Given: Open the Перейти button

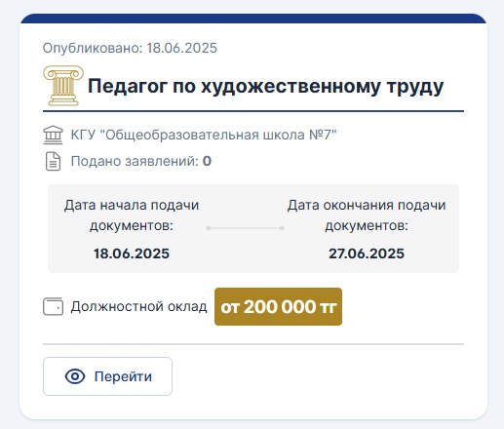Looking at the screenshot, I should point(107,376).
